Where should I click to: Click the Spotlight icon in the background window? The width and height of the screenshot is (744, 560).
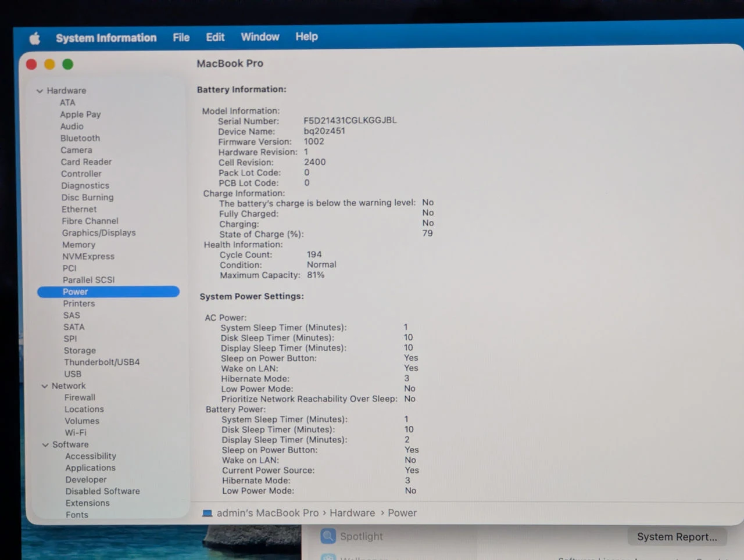tap(328, 536)
